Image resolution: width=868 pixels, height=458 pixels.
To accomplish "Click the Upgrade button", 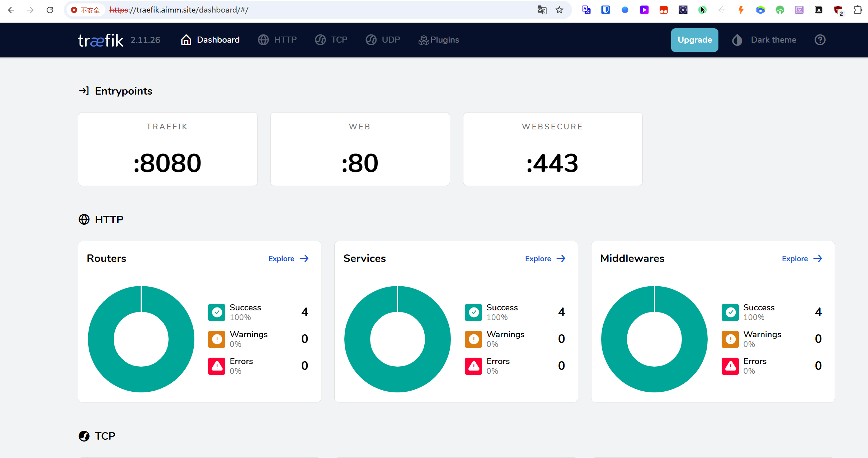I will (694, 40).
